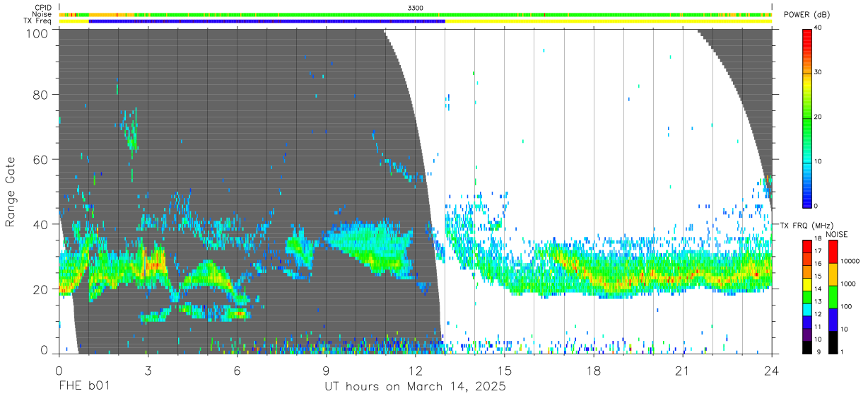
Task: Click the CPID label at top left
Action: 43,7
